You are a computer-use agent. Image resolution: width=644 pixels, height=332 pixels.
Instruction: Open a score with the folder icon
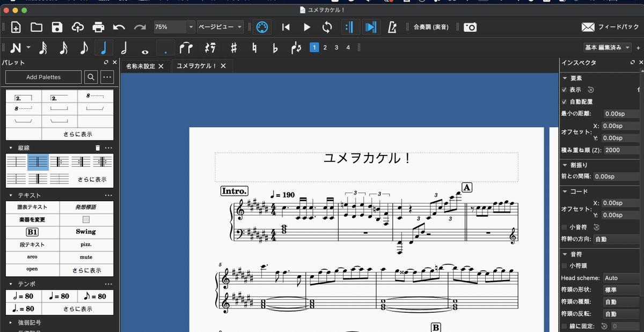pyautogui.click(x=36, y=27)
